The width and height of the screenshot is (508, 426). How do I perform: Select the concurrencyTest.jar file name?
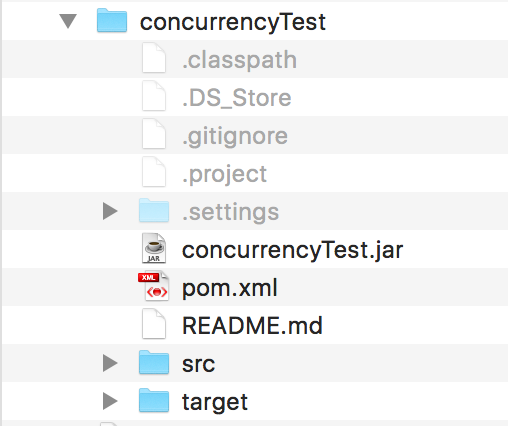pos(293,250)
